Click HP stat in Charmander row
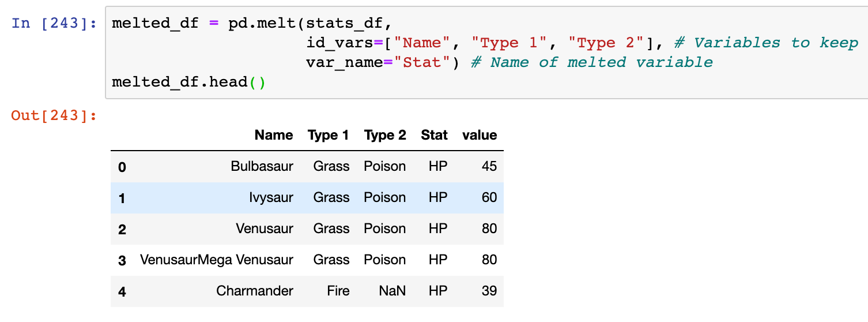868x322 pixels. [x=438, y=291]
